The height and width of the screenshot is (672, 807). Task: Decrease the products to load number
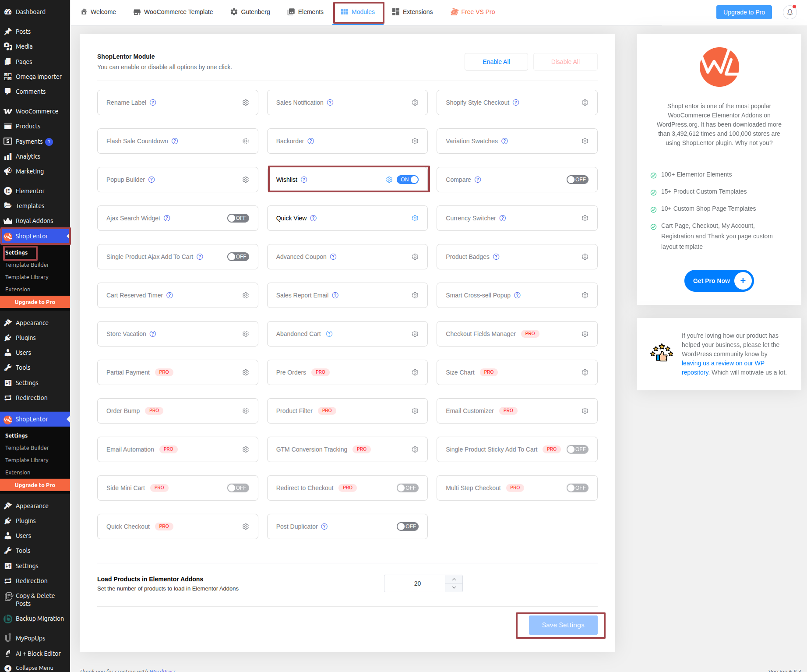pos(454,588)
